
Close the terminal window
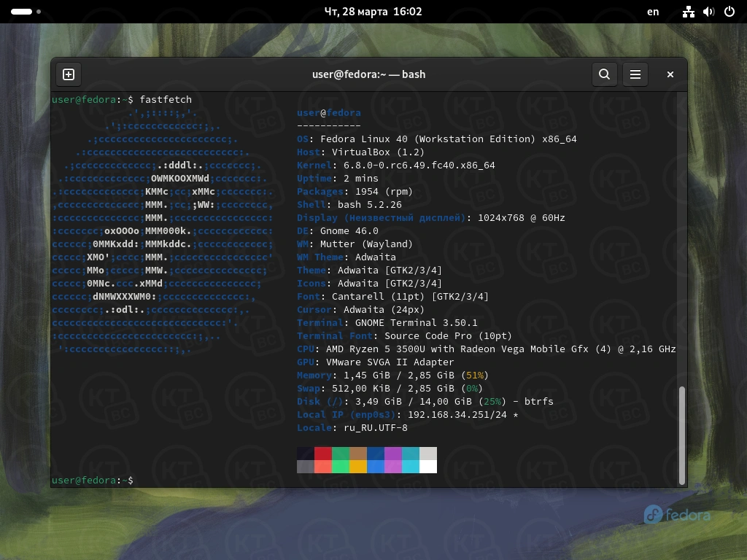click(x=670, y=74)
